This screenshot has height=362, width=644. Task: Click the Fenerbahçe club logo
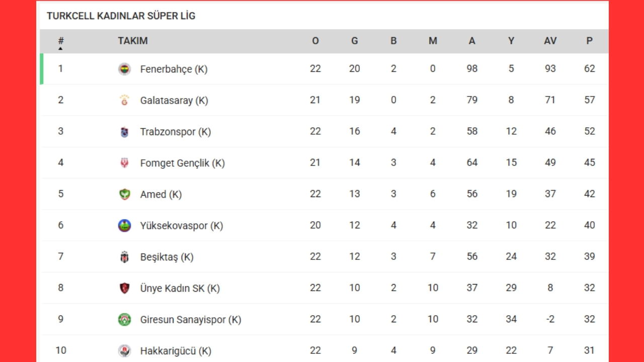pyautogui.click(x=124, y=69)
